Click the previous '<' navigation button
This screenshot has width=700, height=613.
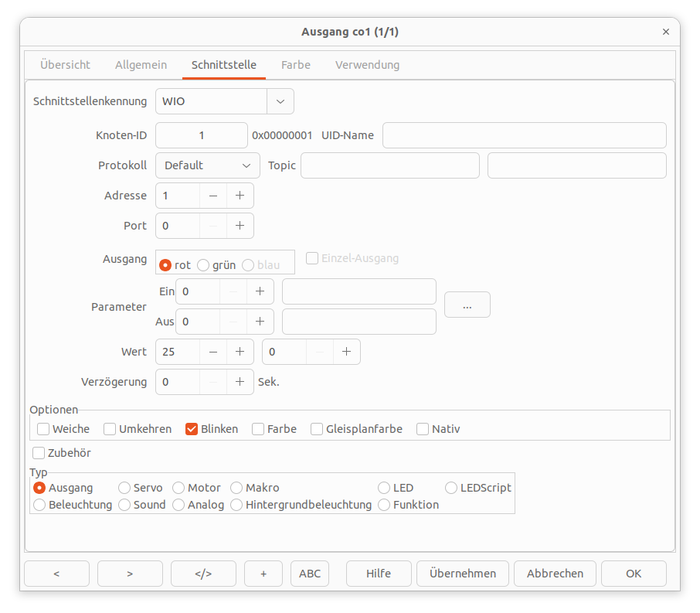pyautogui.click(x=56, y=574)
